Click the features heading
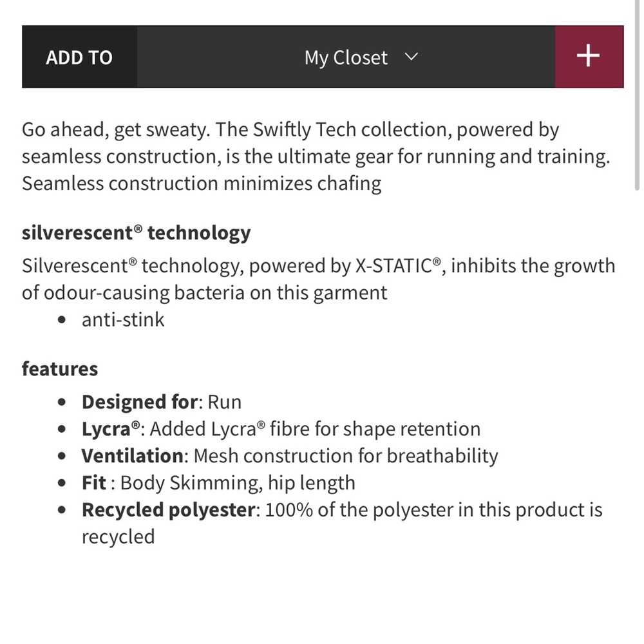644x644 pixels. [60, 369]
